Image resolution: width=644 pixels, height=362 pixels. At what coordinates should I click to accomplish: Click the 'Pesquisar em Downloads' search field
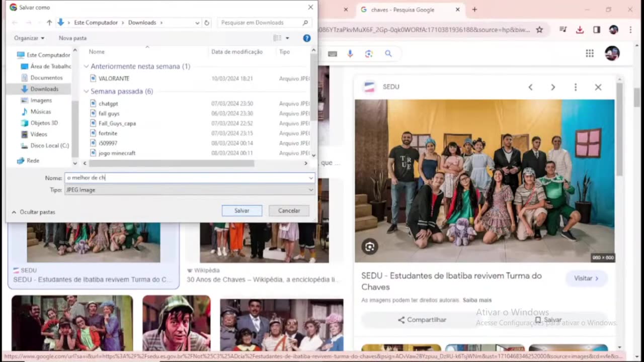click(x=259, y=23)
